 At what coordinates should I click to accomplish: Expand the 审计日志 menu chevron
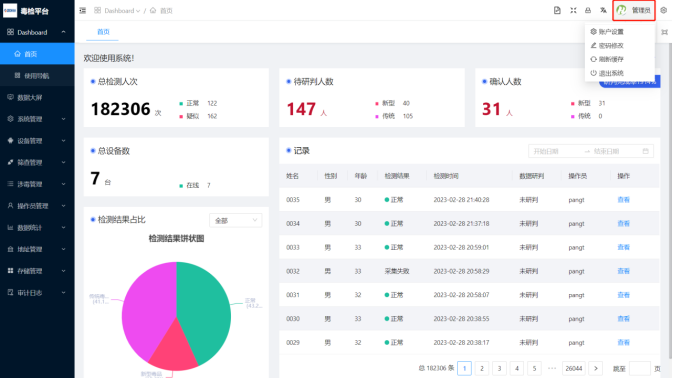pyautogui.click(x=64, y=293)
